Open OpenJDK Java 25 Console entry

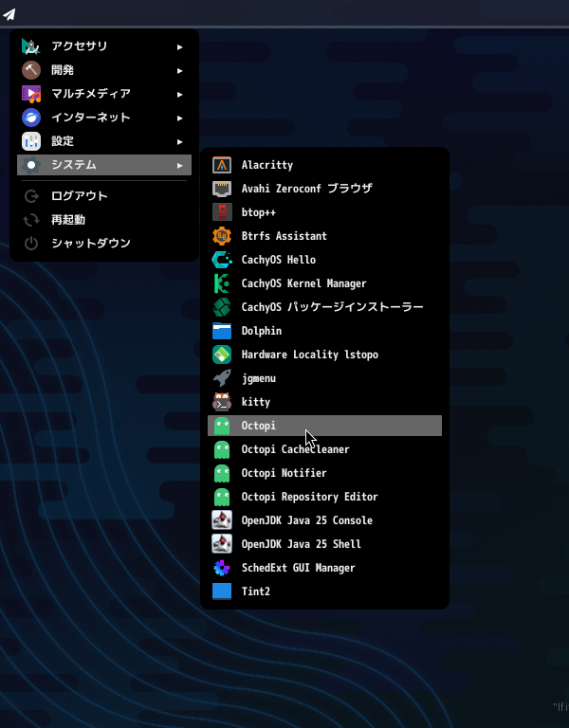click(324, 520)
